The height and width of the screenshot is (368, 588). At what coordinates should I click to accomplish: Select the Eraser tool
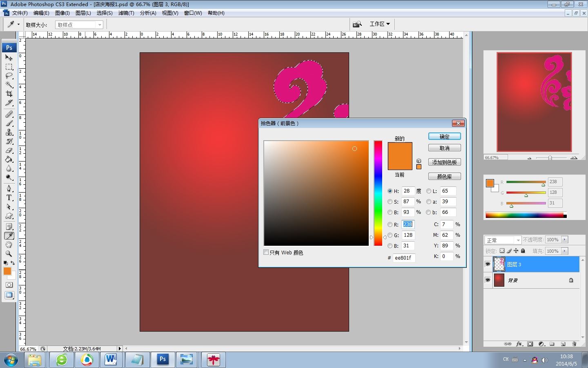pos(9,150)
